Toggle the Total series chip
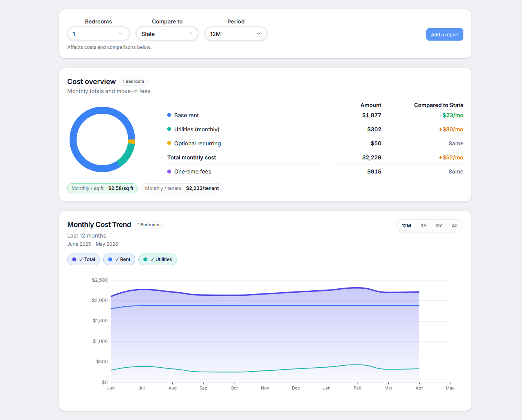The image size is (522, 420). 84,259
